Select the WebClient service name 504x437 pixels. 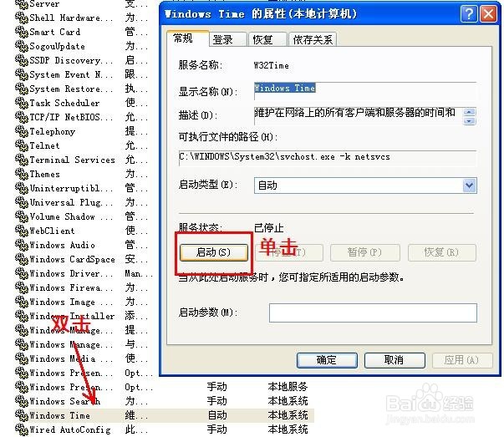pos(52,231)
